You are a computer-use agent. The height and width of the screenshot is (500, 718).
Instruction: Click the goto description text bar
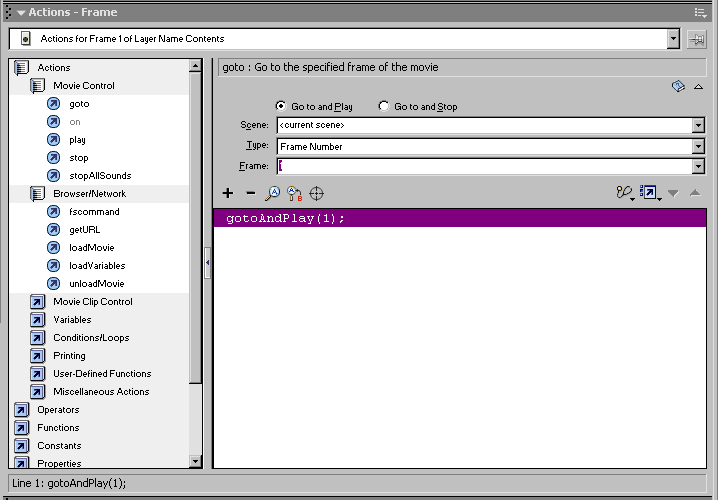click(x=462, y=67)
